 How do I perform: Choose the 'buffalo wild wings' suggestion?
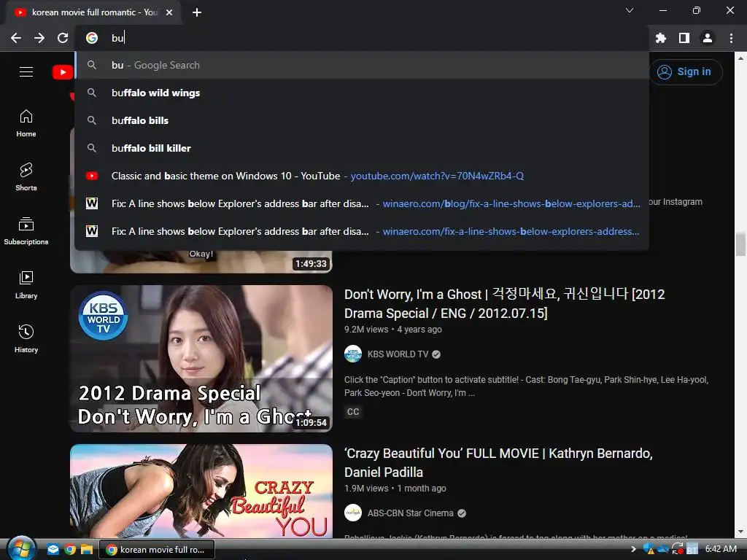coord(362,93)
